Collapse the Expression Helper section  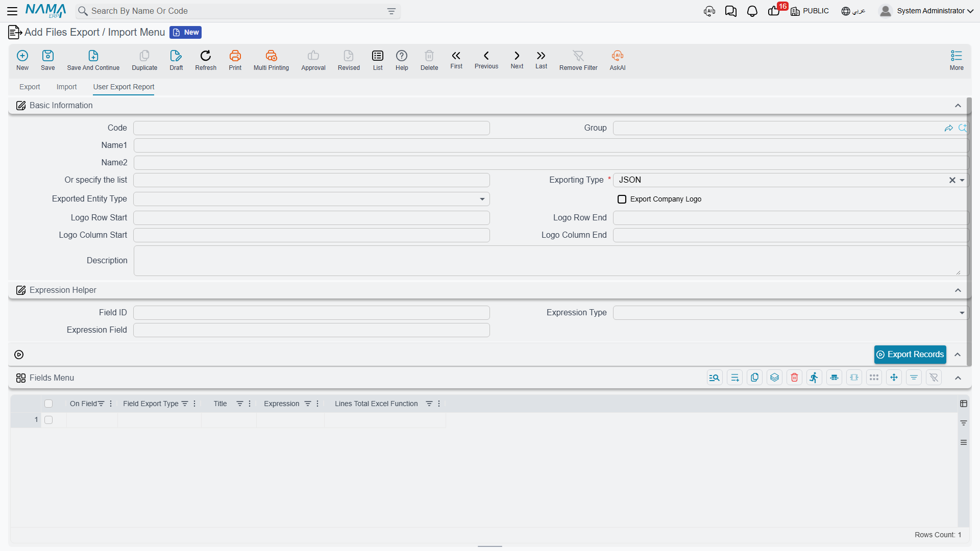[x=958, y=290]
